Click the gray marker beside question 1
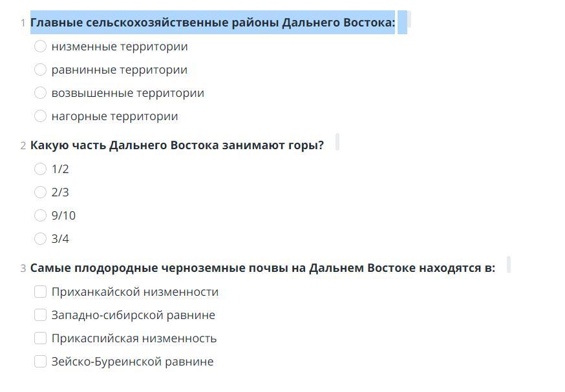 [x=409, y=19]
